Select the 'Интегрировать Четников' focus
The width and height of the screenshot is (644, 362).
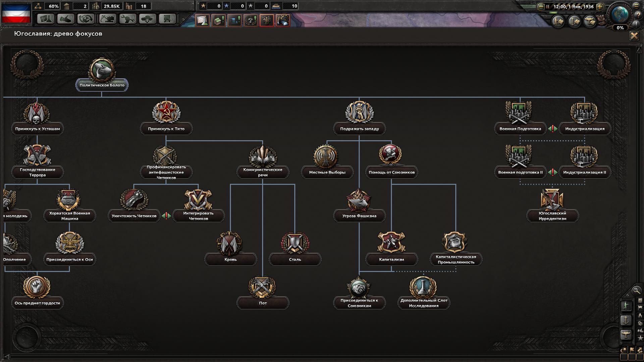point(198,205)
